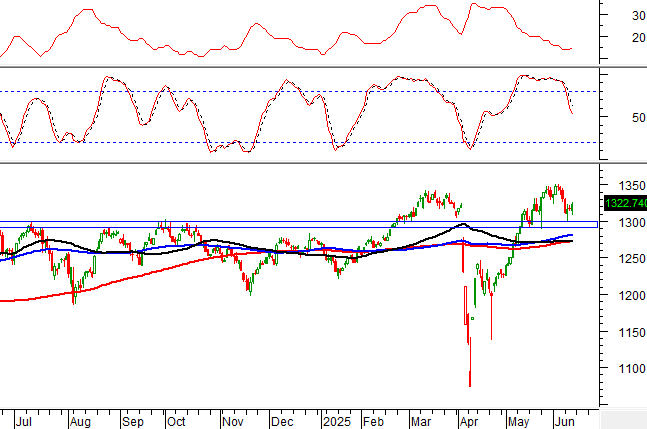This screenshot has width=647, height=429.
Task: Select the Nov month label
Action: point(233,422)
